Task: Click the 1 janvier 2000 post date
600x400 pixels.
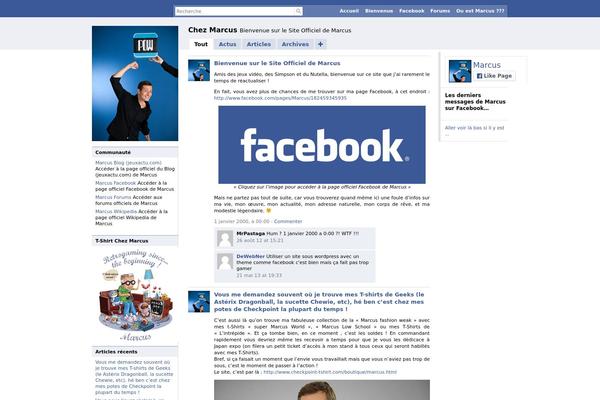Action: [241, 221]
